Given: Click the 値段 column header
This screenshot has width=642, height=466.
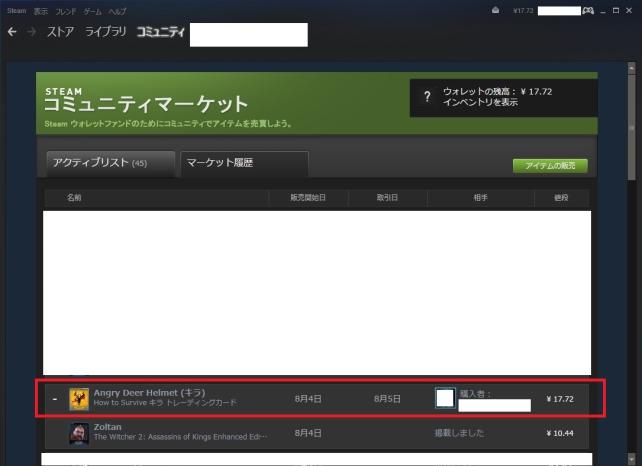Looking at the screenshot, I should point(561,198).
